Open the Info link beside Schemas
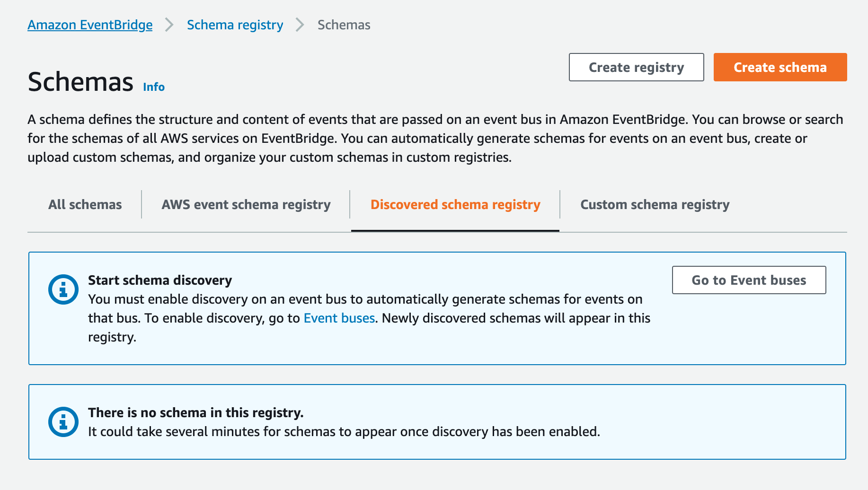 coord(154,87)
